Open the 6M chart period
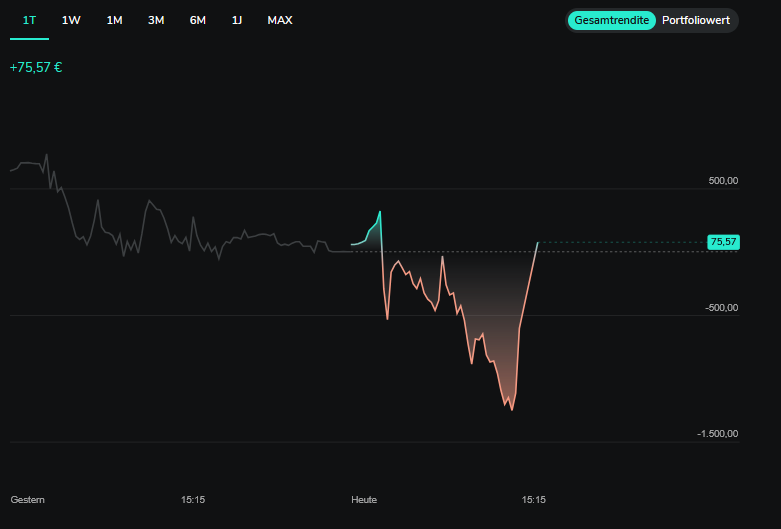Image resolution: width=781 pixels, height=529 pixels. point(198,20)
